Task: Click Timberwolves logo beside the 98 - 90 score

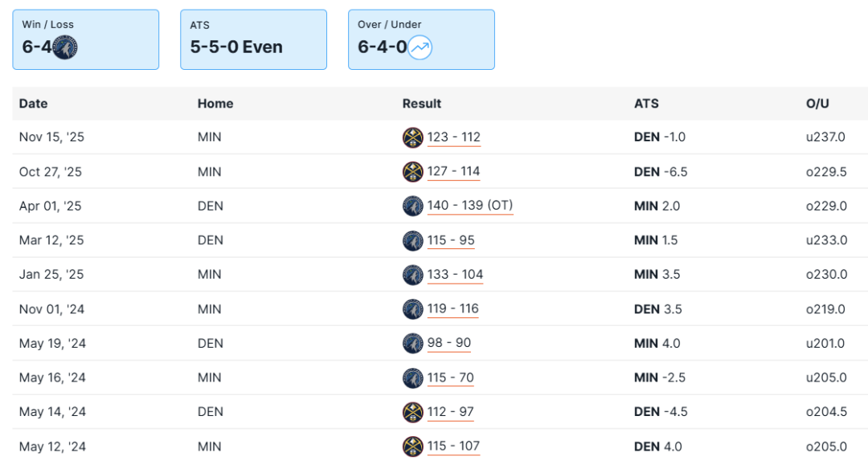Action: click(x=412, y=343)
